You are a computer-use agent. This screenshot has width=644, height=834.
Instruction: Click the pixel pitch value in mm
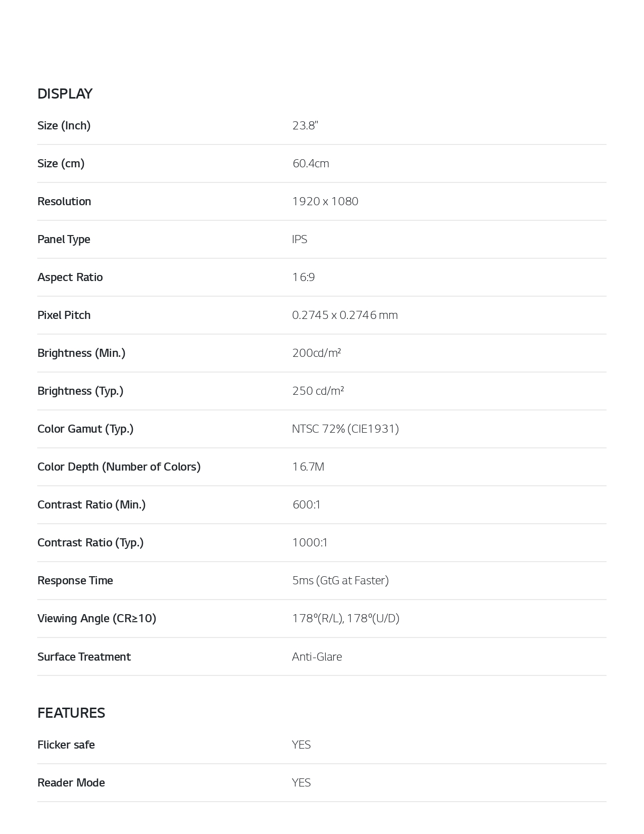click(345, 315)
